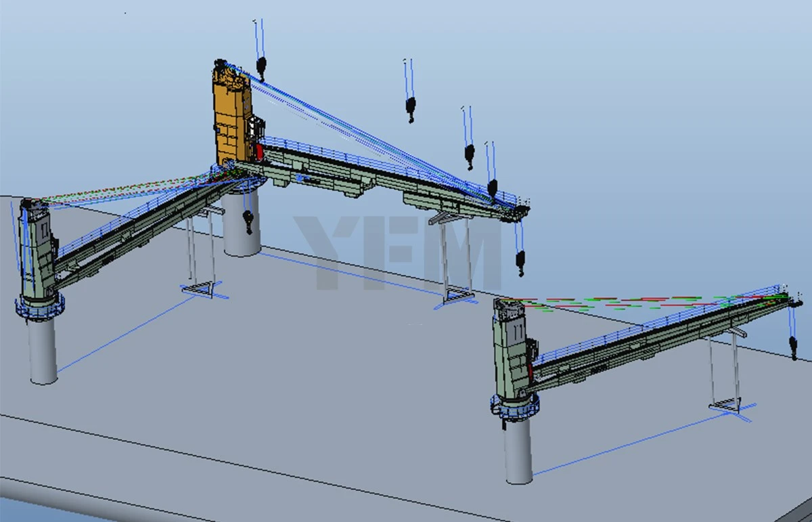The image size is (812, 522).
Task: Select the green crane housing at lower right
Action: (514, 349)
